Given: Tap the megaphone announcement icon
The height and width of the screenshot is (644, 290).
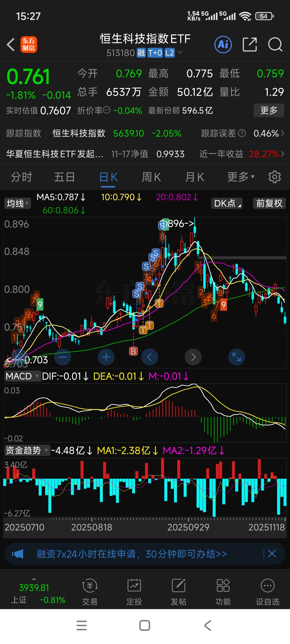Looking at the screenshot, I should (18, 554).
